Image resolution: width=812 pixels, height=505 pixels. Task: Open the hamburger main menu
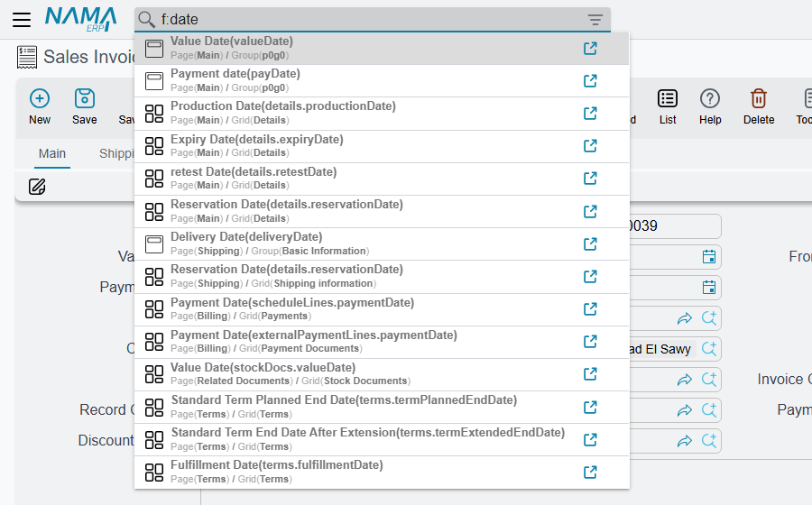pos(22,20)
